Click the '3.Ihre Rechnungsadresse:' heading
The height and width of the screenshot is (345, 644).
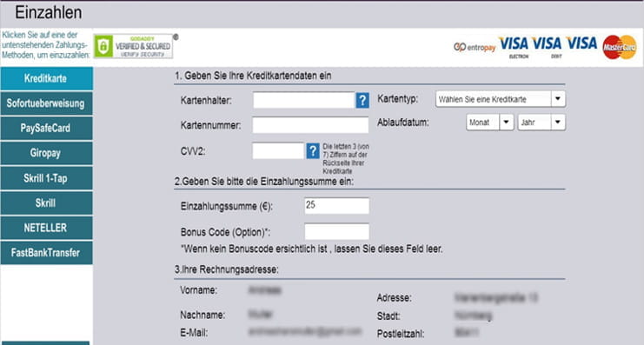click(x=227, y=270)
